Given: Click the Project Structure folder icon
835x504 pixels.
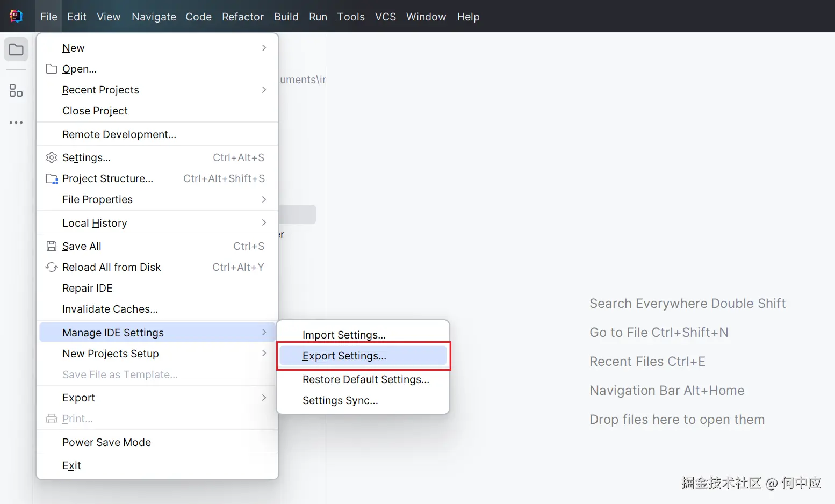Looking at the screenshot, I should pyautogui.click(x=52, y=178).
